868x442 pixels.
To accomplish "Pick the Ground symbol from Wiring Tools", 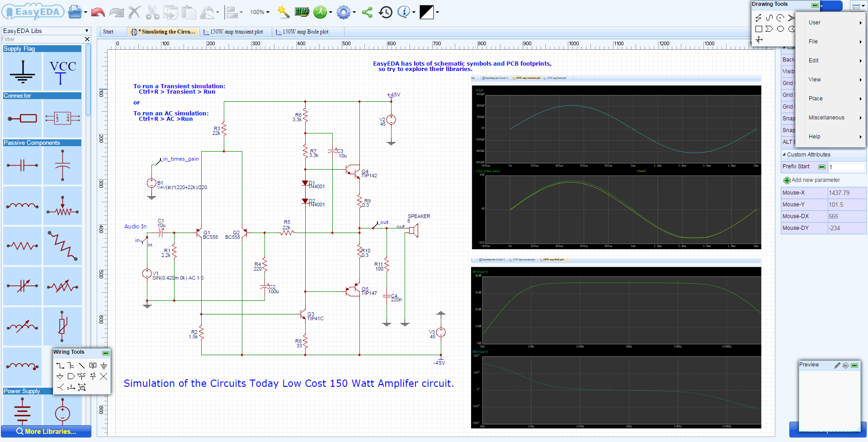I will pyautogui.click(x=104, y=366).
